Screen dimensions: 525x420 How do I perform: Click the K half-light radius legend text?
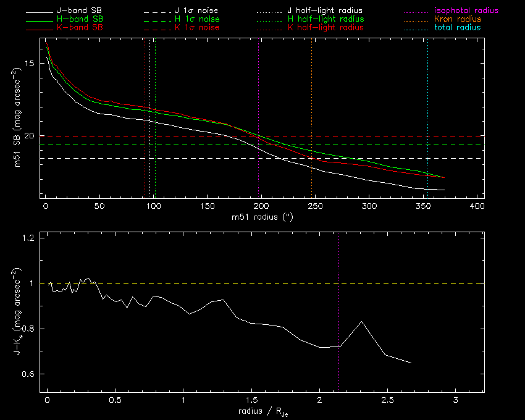[325, 28]
